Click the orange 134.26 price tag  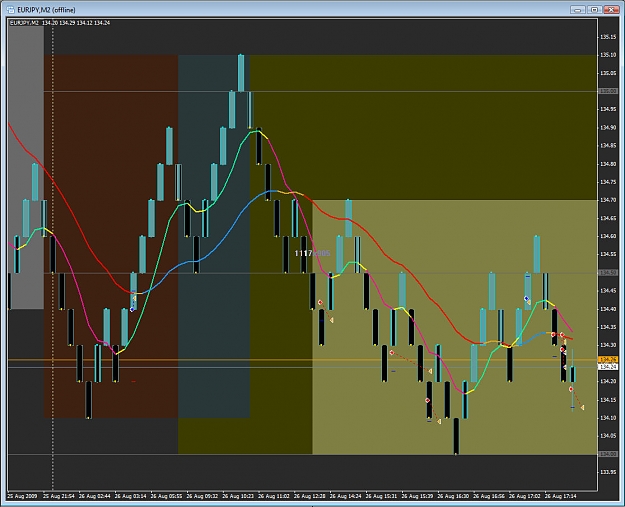(608, 360)
